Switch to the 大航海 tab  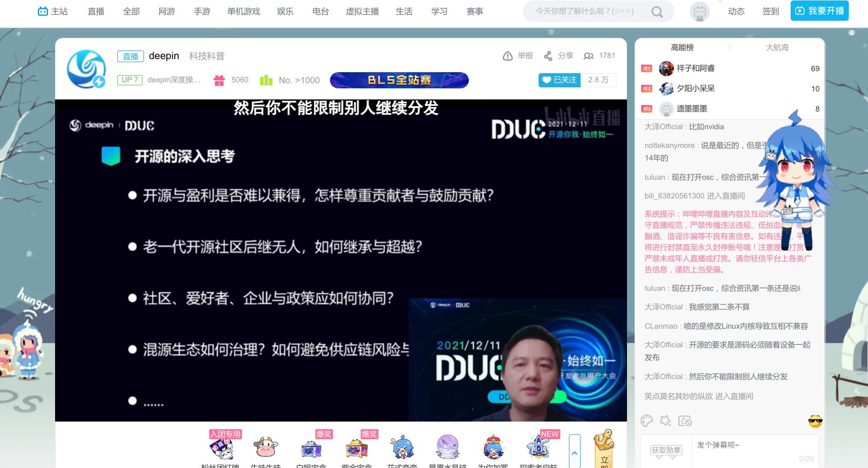coord(777,47)
